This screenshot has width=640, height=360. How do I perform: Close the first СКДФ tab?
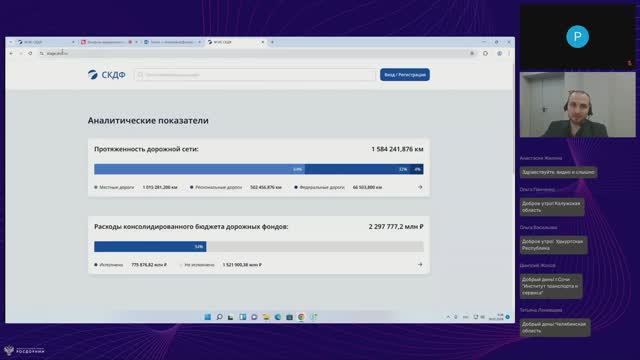click(x=73, y=42)
